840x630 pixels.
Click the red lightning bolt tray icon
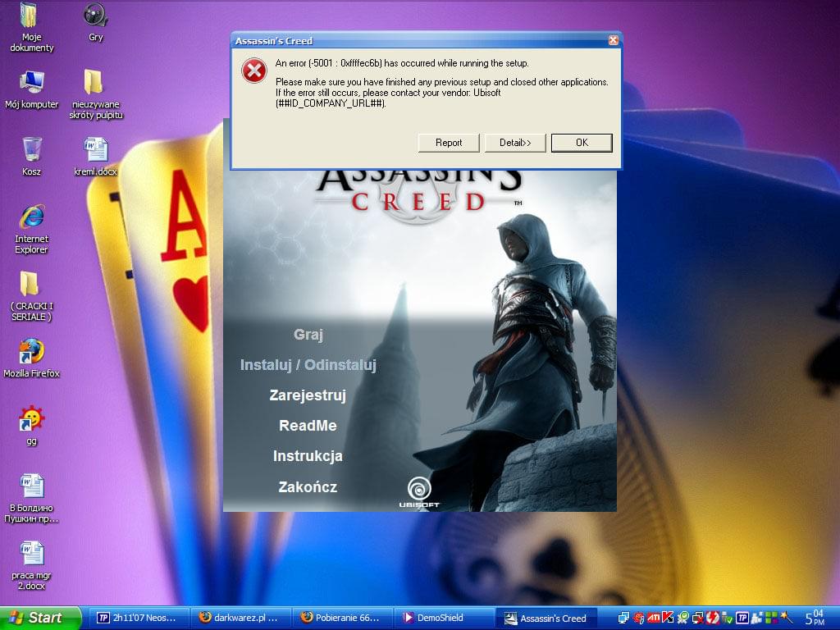coord(713,618)
